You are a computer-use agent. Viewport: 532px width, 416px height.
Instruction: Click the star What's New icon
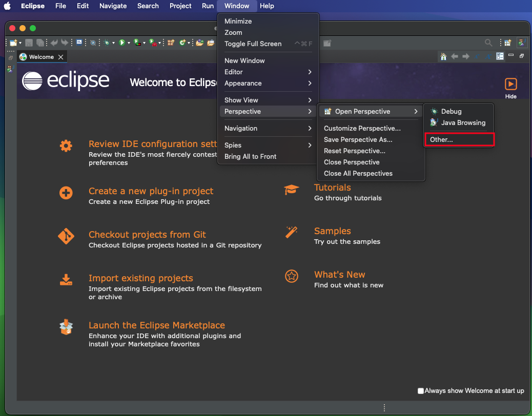[x=292, y=276]
